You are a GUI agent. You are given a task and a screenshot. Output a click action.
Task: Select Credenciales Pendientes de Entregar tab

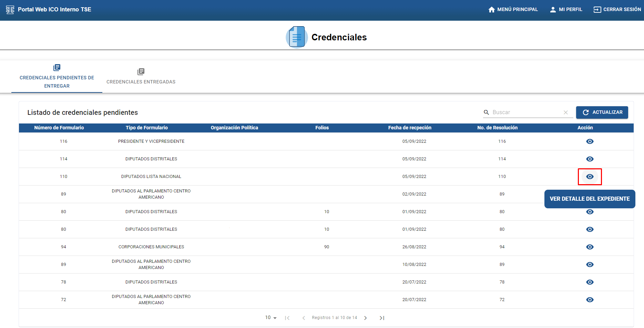point(57,77)
